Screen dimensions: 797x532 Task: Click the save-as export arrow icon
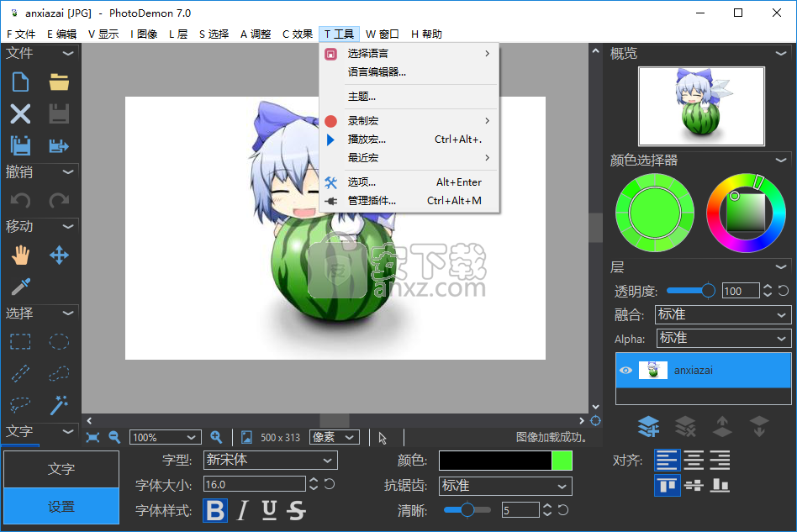[x=59, y=146]
